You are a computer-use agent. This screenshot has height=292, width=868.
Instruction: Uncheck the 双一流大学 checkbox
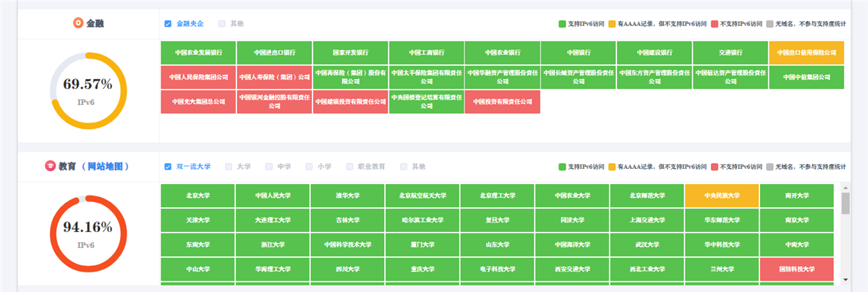coord(168,166)
